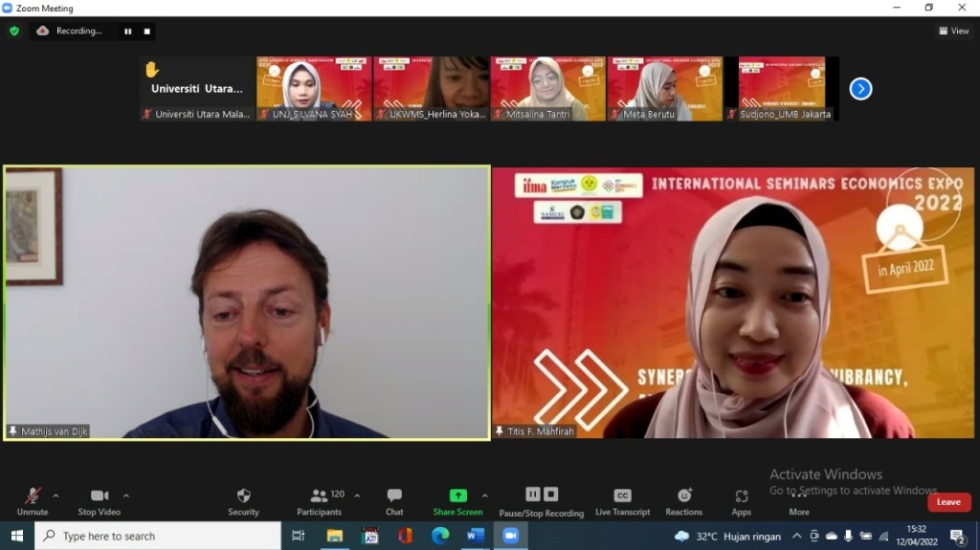980x550 pixels.
Task: Click the OneDrive cloud tray icon
Action: pos(832,536)
